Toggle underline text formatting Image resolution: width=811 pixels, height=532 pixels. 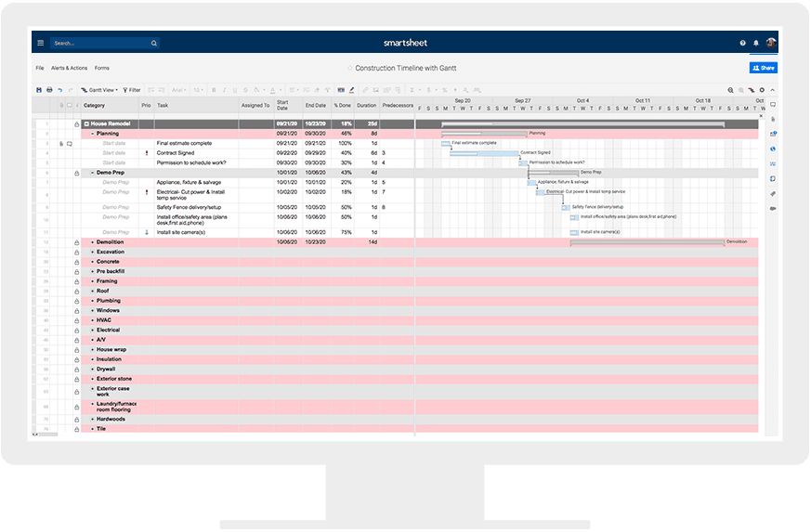[x=234, y=90]
